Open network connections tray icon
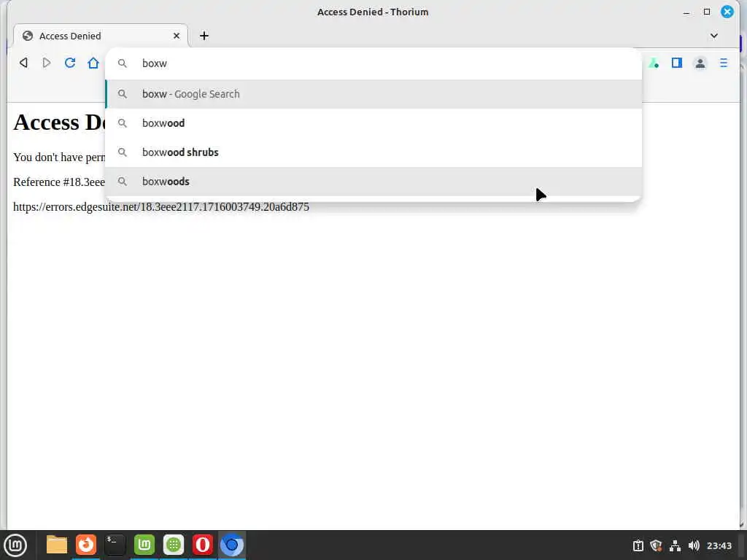The height and width of the screenshot is (560, 747). point(675,545)
